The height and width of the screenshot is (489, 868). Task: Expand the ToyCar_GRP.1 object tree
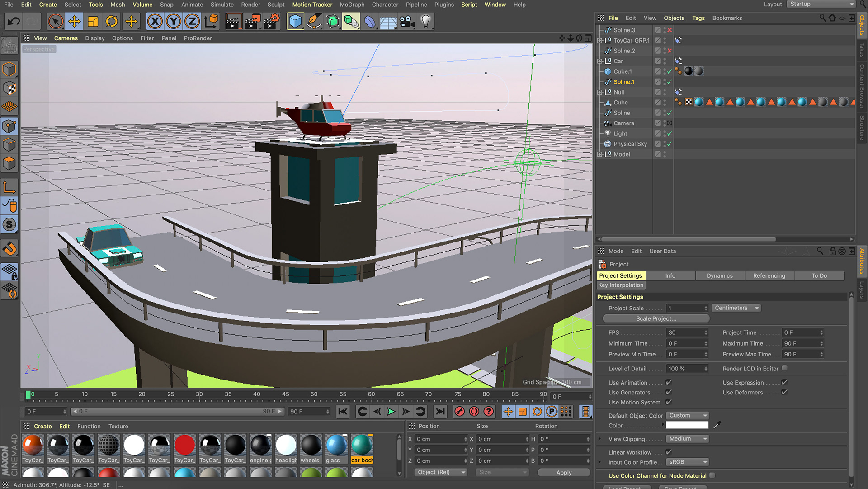click(x=600, y=41)
